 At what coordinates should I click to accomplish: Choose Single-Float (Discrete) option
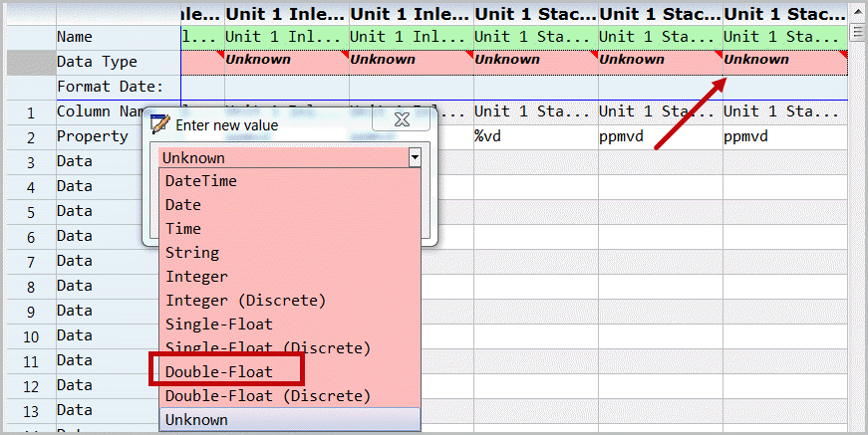[267, 348]
